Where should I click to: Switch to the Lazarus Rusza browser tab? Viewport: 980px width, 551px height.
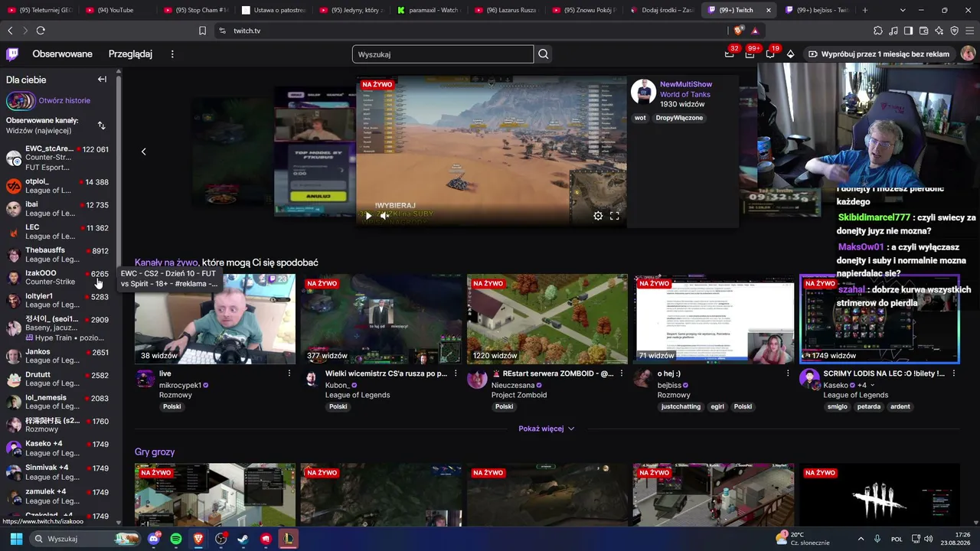coord(506,10)
